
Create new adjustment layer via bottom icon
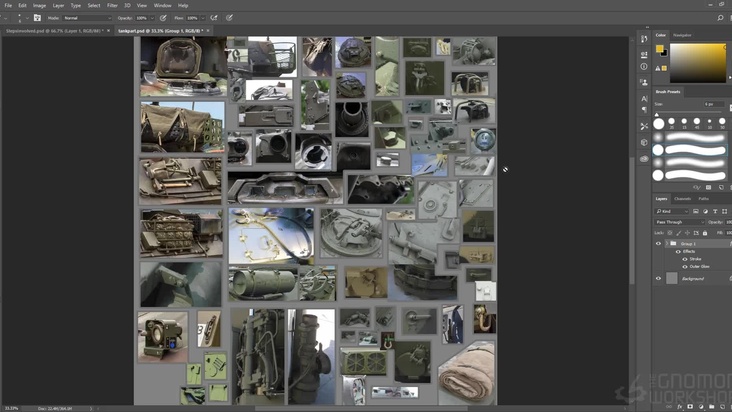pos(701,407)
